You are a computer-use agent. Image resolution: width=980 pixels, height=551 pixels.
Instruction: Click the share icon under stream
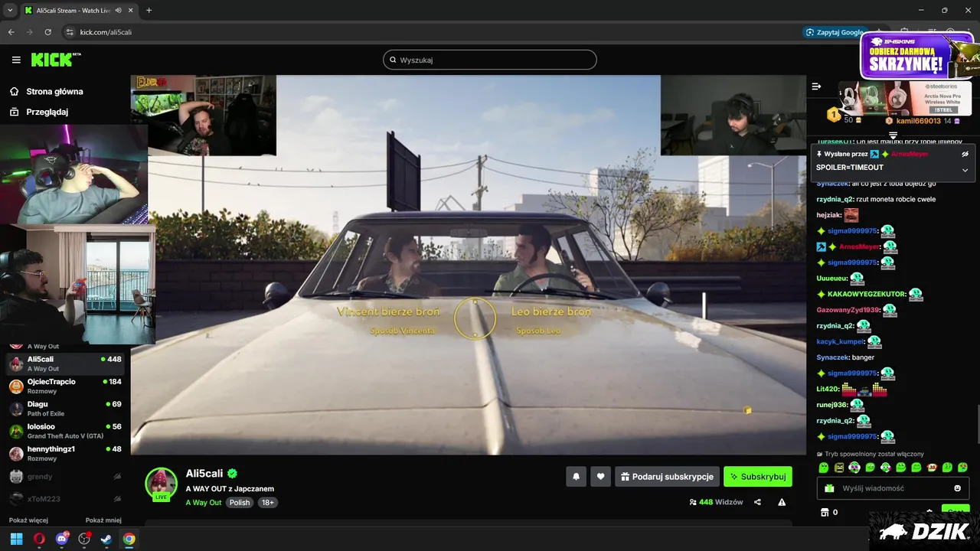[x=757, y=503]
